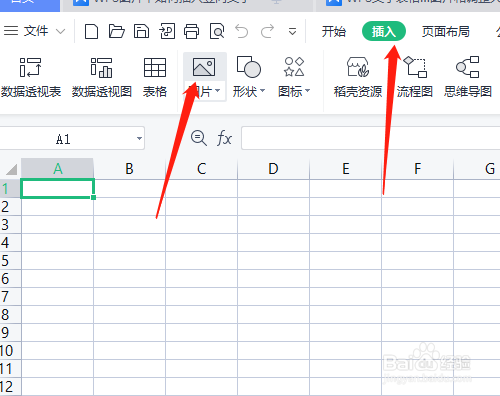
Task: Click cell D6
Action: (274, 279)
